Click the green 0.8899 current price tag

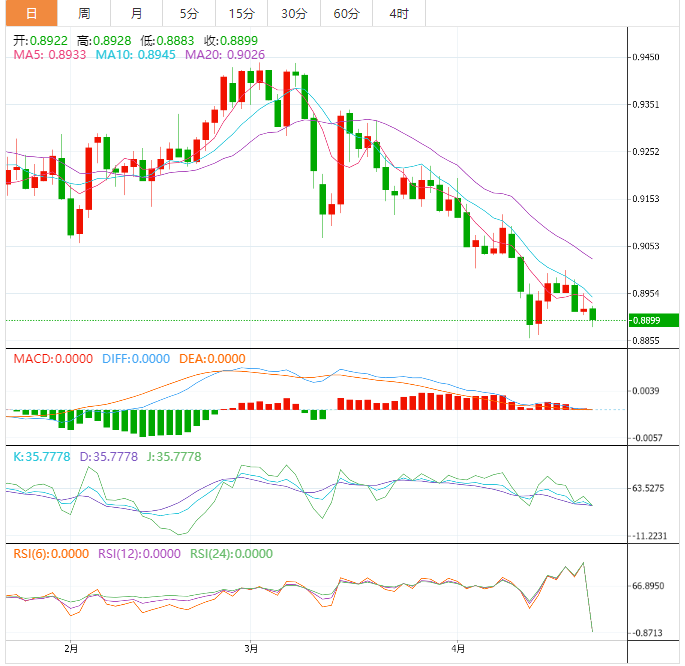coord(653,320)
